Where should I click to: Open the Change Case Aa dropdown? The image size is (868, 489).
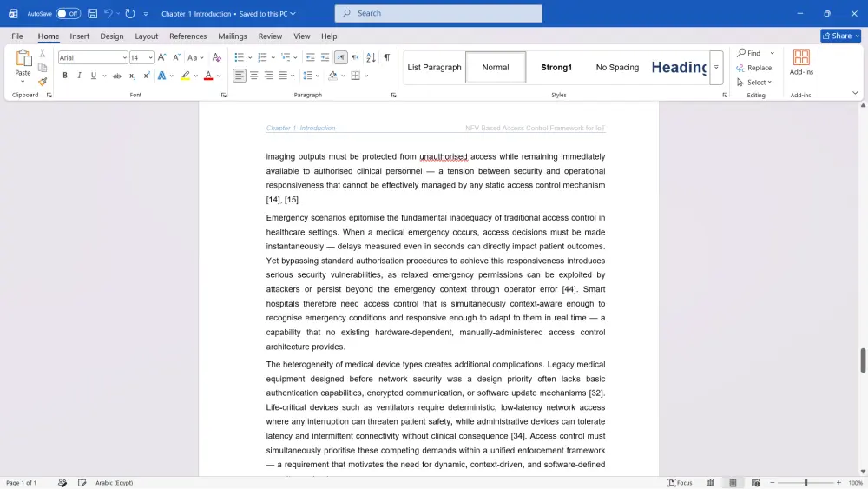tap(195, 57)
